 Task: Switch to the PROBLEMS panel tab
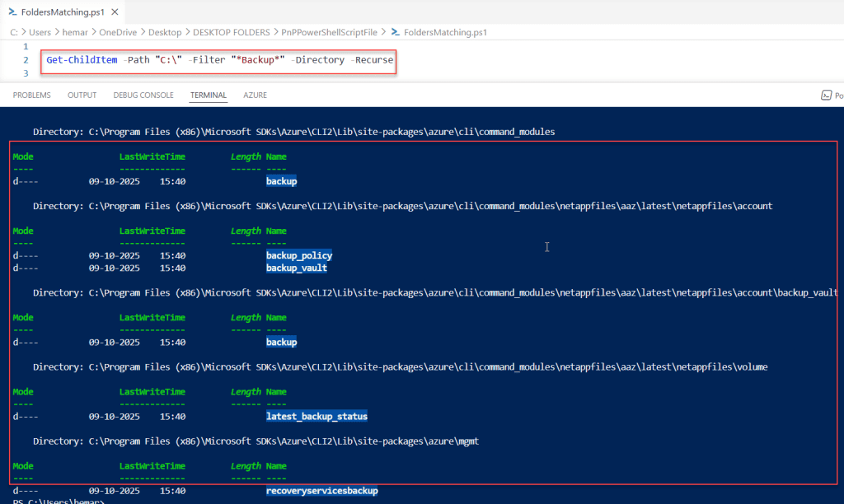tap(32, 96)
